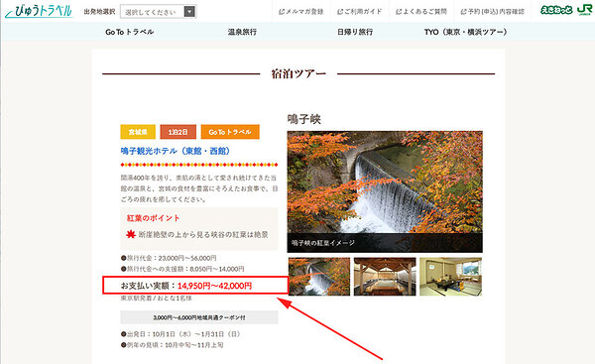Screen dimensions: 595x364
Task: Select the 日帰り旅行 menu item
Action: (355, 32)
